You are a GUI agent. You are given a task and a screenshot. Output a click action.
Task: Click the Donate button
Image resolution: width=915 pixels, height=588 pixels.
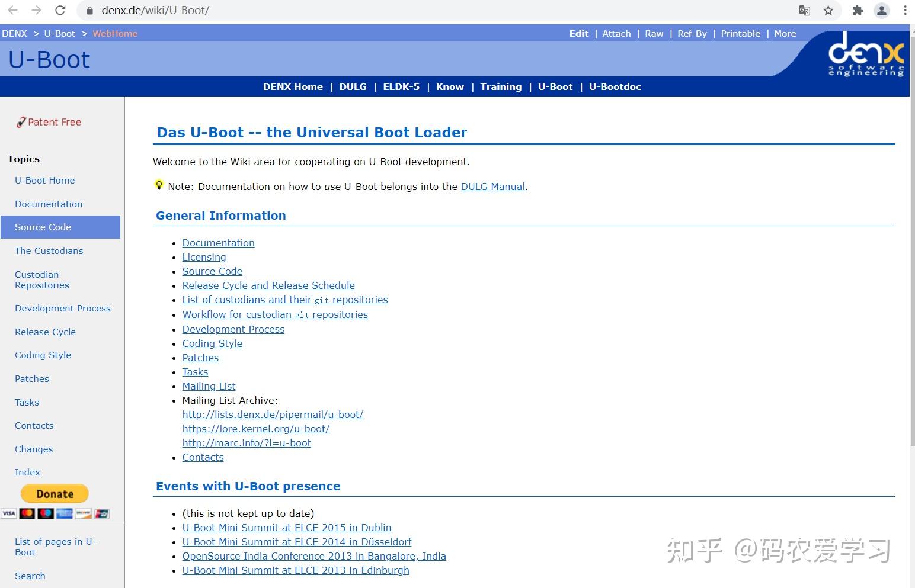(54, 493)
